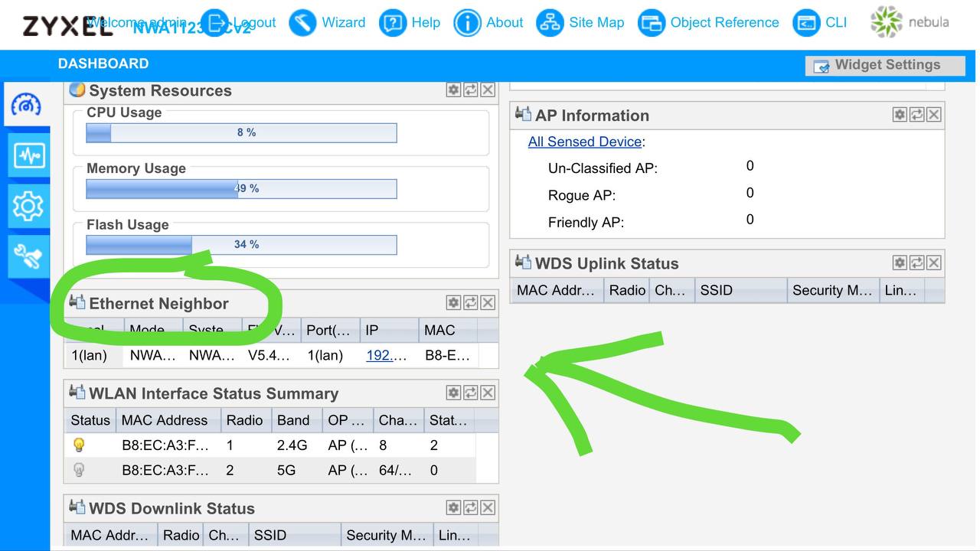Click the "Un-Classified AP:" label
This screenshot has width=980, height=551.
click(x=603, y=168)
